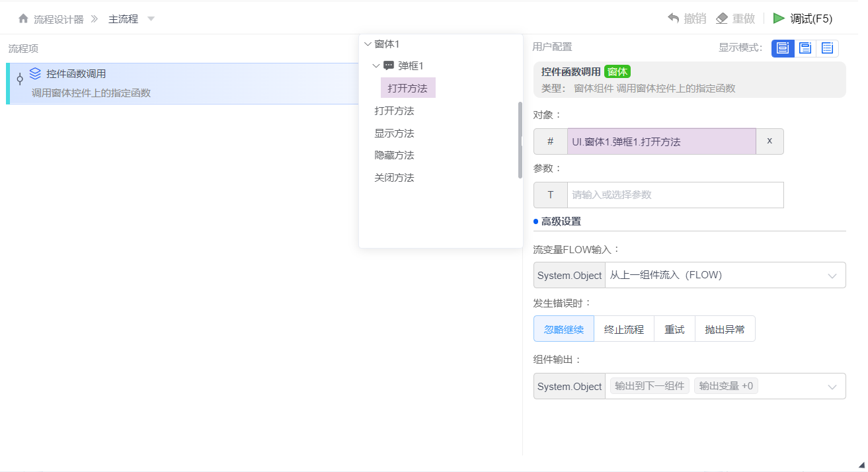Select the first 显示模式 display mode icon

tap(783, 48)
